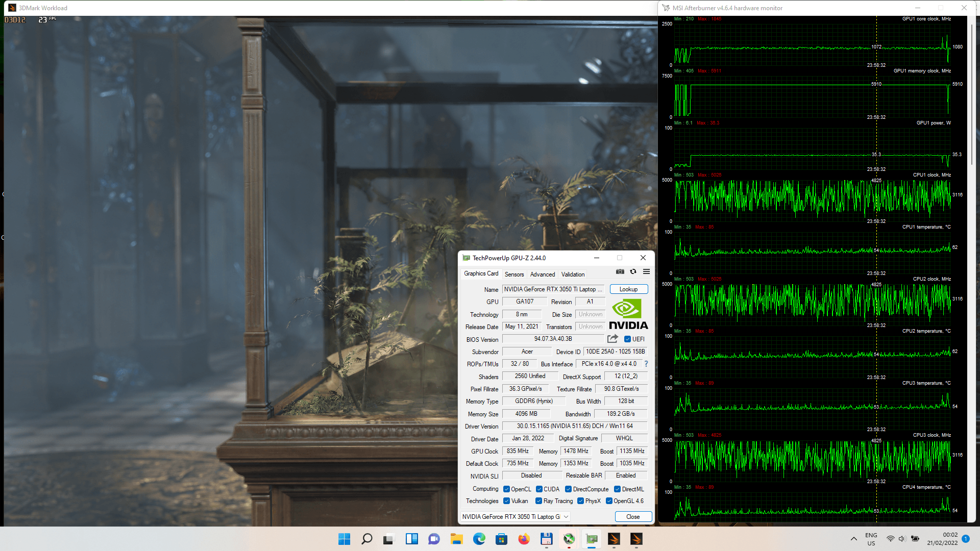Switch to the Sensors tab
Viewport: 980px width, 551px height.
[514, 274]
